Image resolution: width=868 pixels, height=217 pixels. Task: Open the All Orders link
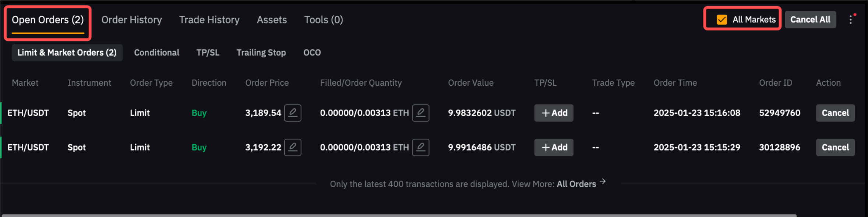[576, 184]
